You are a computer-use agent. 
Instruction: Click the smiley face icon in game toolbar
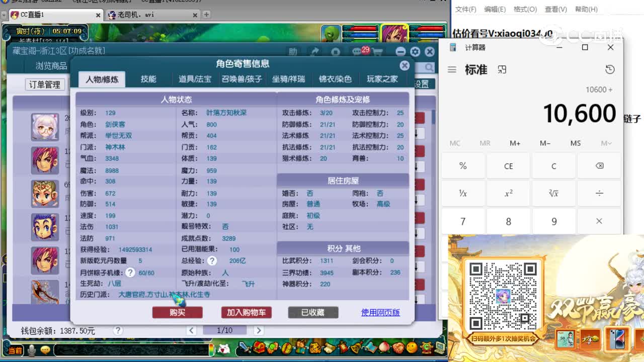(x=413, y=347)
